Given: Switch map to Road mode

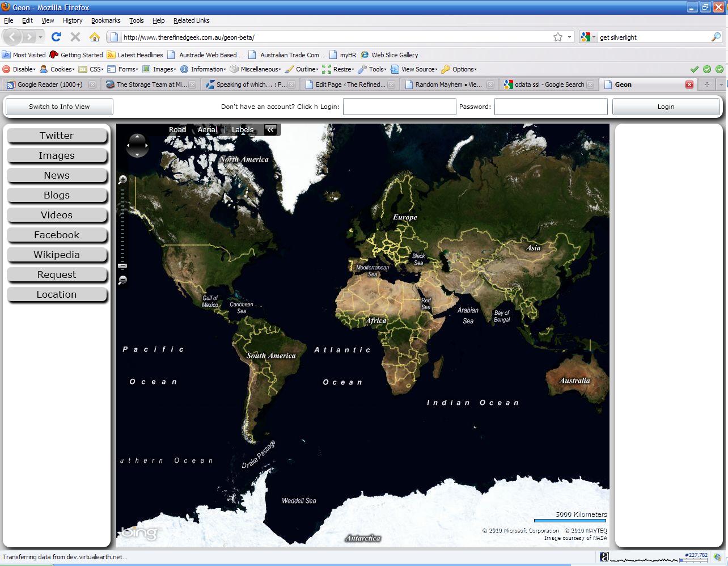Looking at the screenshot, I should click(x=177, y=130).
